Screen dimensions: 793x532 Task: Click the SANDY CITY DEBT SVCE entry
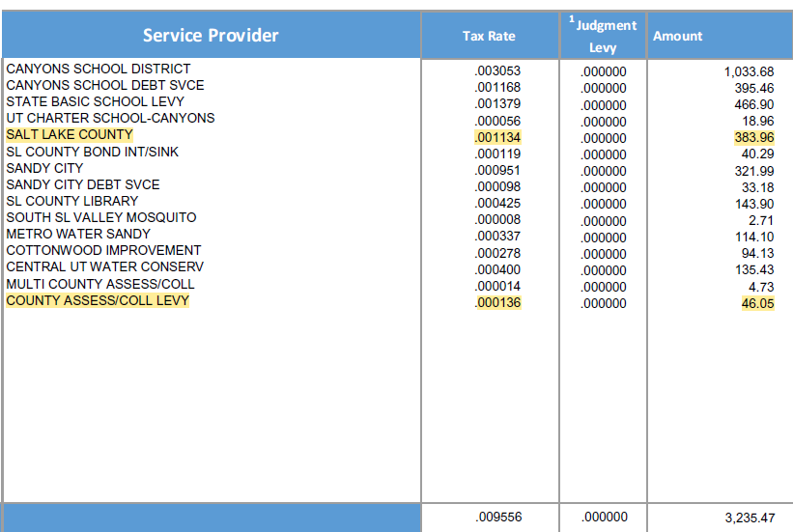(83, 184)
